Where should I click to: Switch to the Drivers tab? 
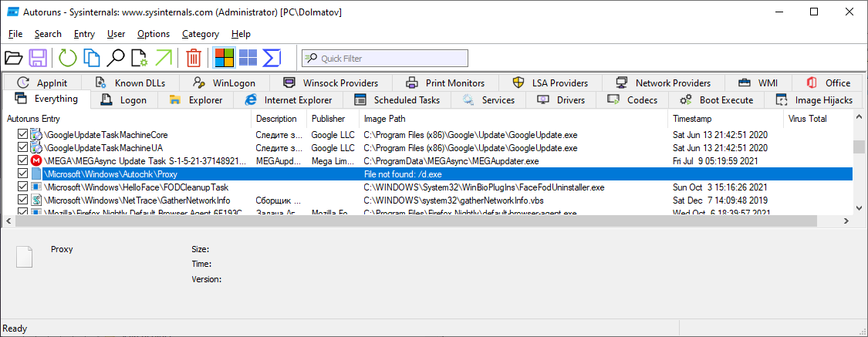point(562,100)
